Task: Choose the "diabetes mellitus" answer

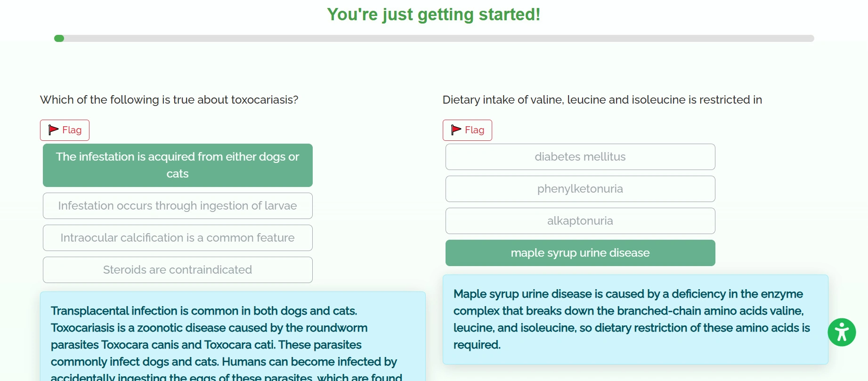Action: [x=580, y=157]
